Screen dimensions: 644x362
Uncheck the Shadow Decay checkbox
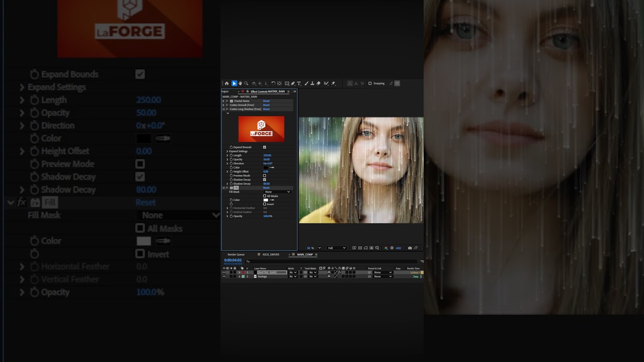[265, 179]
